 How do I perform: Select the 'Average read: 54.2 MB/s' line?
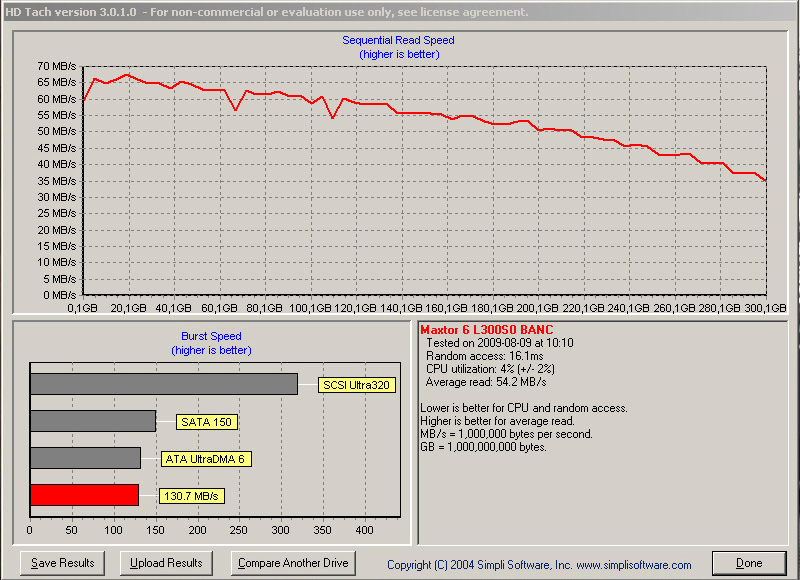pyautogui.click(x=486, y=382)
